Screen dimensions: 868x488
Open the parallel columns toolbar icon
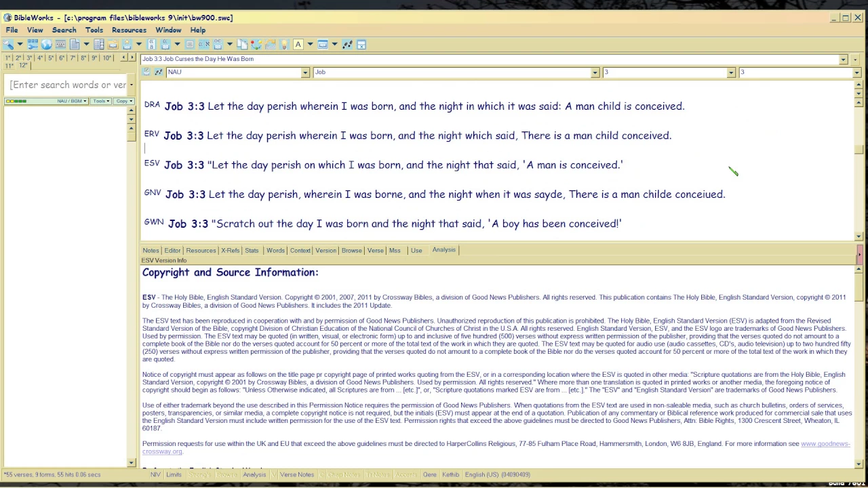98,44
